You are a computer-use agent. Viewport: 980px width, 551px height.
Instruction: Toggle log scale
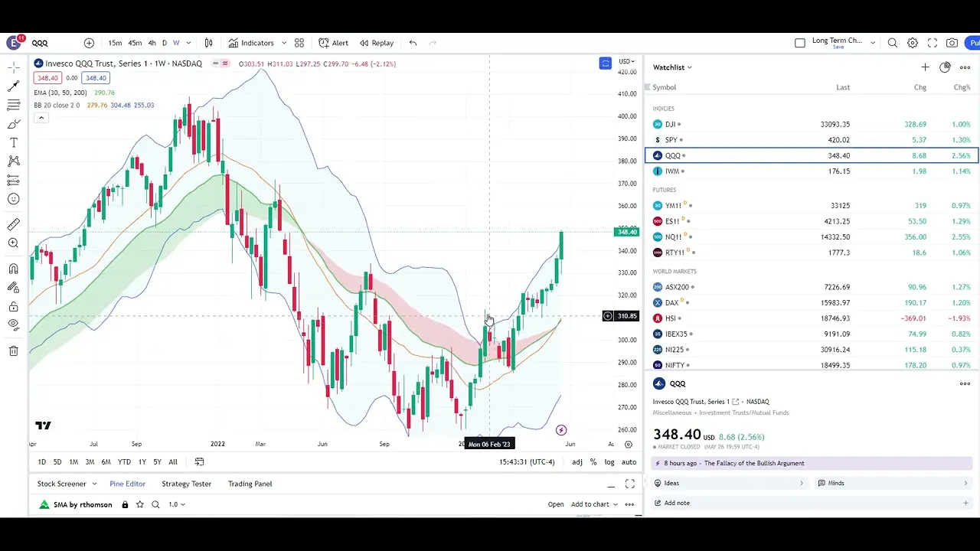609,461
